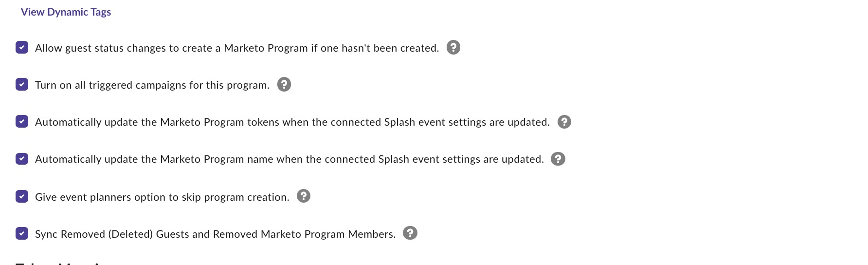View help for Marketo Program tokens update
Viewport: 868px width, 265px height.
[x=564, y=122]
